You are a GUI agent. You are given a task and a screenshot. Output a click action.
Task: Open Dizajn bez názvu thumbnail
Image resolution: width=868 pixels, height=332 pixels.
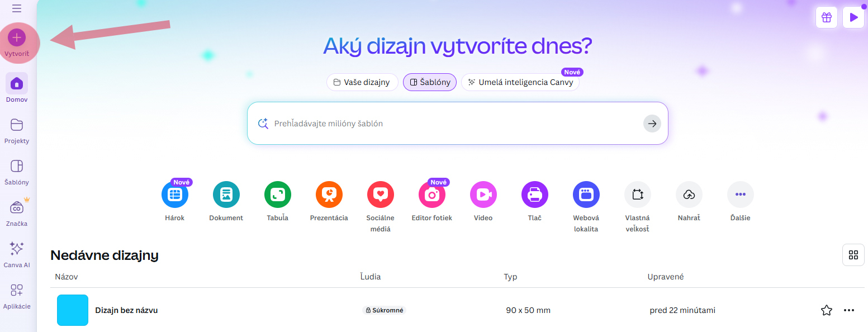tap(73, 310)
